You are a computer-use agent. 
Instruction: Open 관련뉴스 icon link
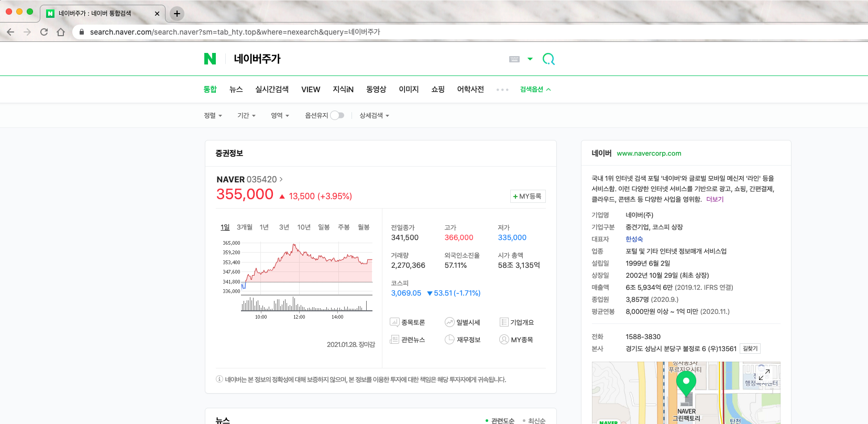tap(408, 340)
